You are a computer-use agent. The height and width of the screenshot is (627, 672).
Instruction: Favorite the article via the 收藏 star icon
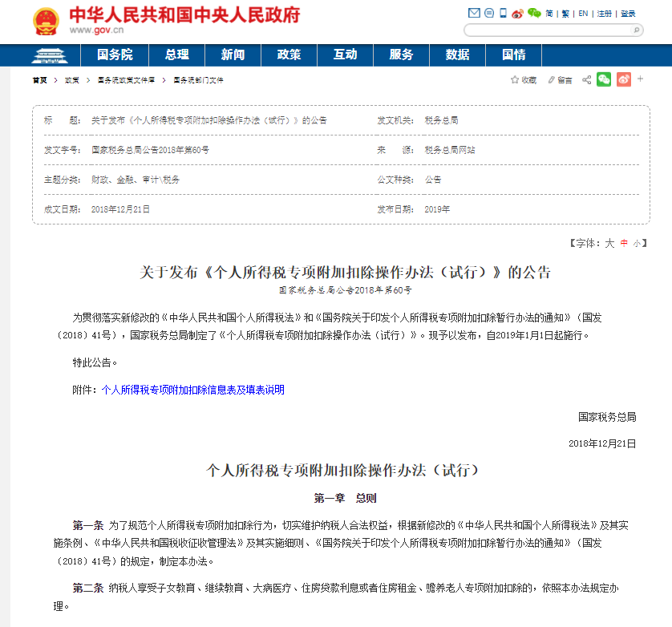tap(517, 79)
